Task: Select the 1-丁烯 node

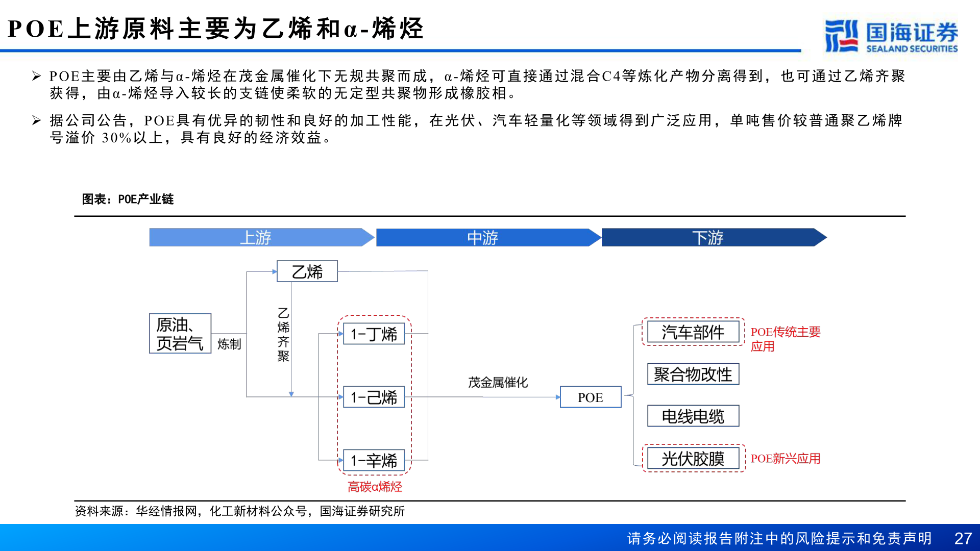Action: 373,333
